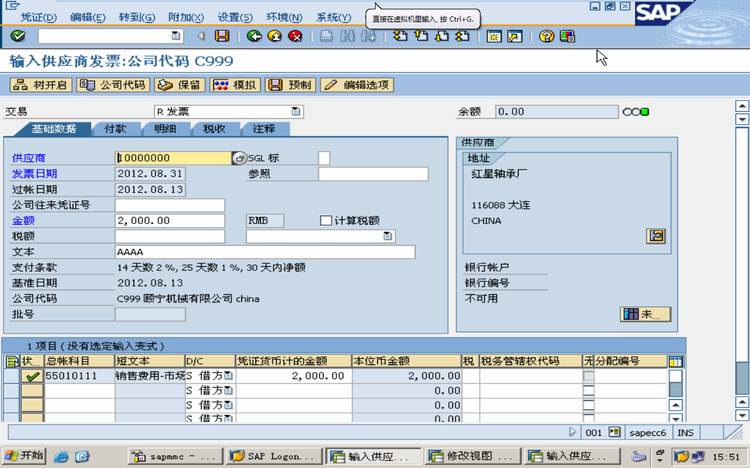Click the First page navigation icon
Viewport: 750px width, 468px height.
(x=400, y=36)
